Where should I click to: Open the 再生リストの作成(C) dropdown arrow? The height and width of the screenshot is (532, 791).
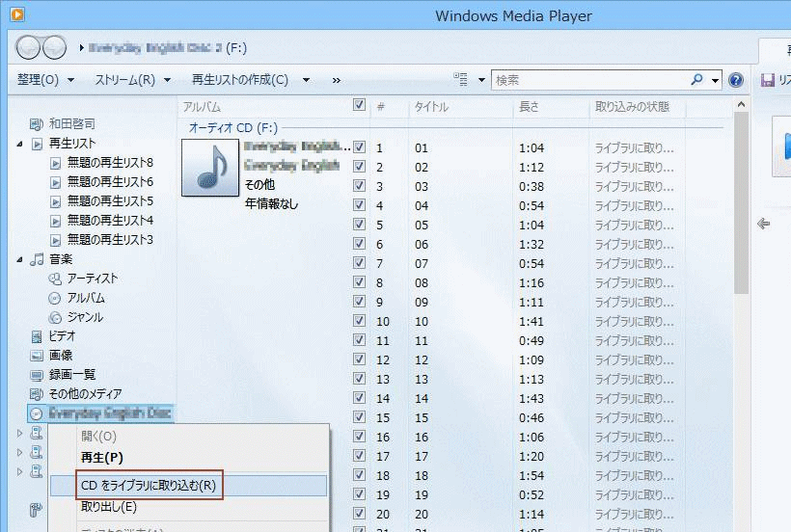306,80
